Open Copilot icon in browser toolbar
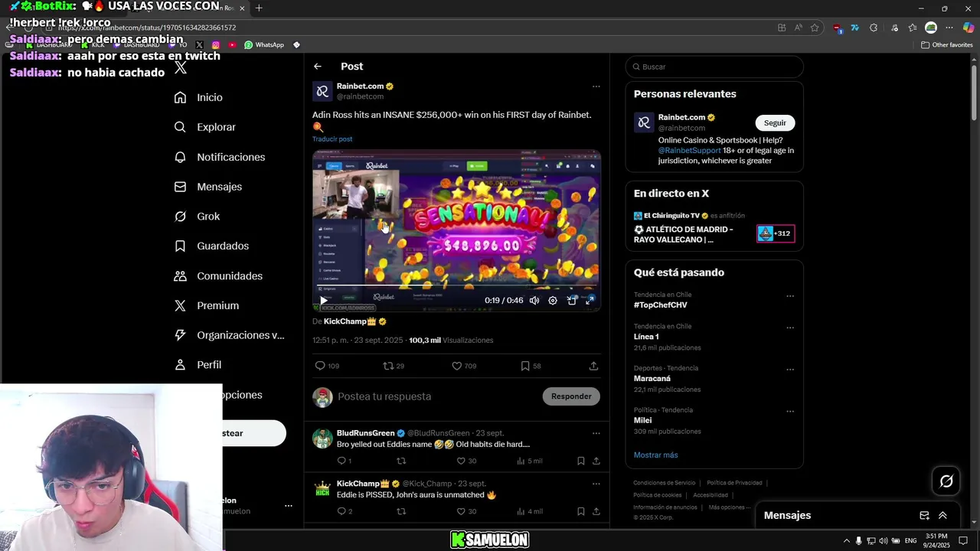980x551 pixels. point(969,28)
